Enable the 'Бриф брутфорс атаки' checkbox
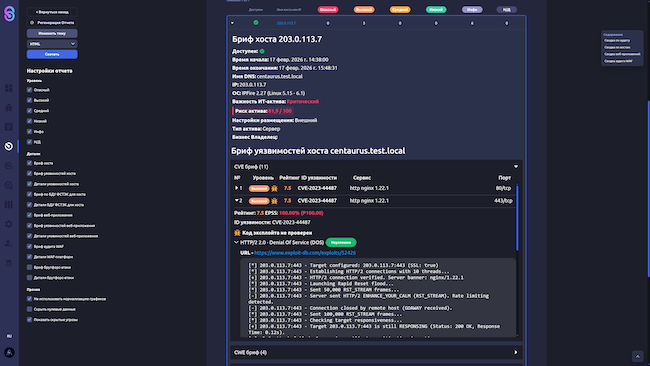Viewport: 650px width, 366px height. [x=29, y=267]
